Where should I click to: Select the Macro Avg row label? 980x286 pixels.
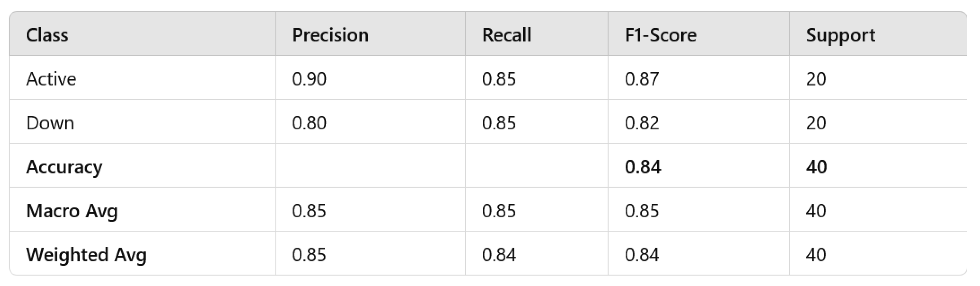[x=72, y=211]
